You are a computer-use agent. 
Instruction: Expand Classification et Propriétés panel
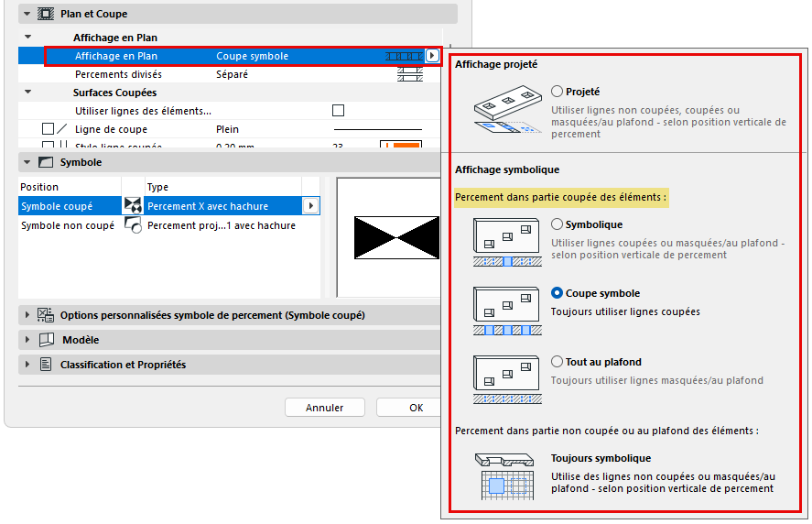coord(27,365)
